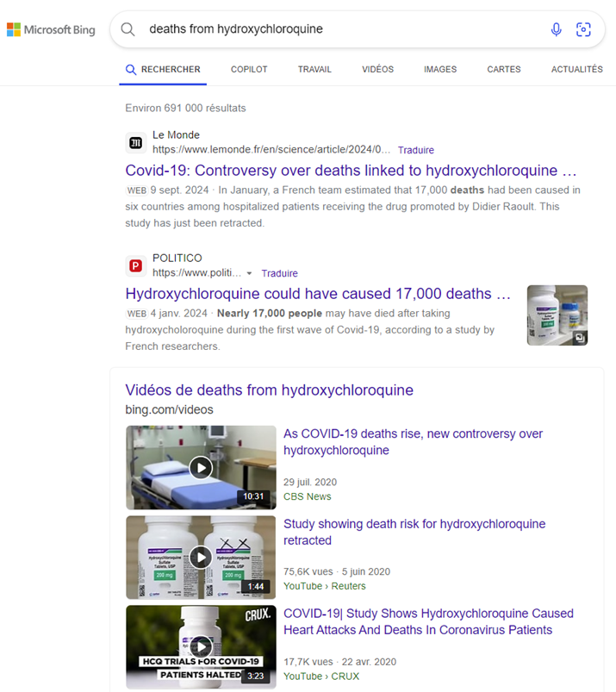The width and height of the screenshot is (616, 692).
Task: Open the IMAGES tab
Action: click(440, 69)
